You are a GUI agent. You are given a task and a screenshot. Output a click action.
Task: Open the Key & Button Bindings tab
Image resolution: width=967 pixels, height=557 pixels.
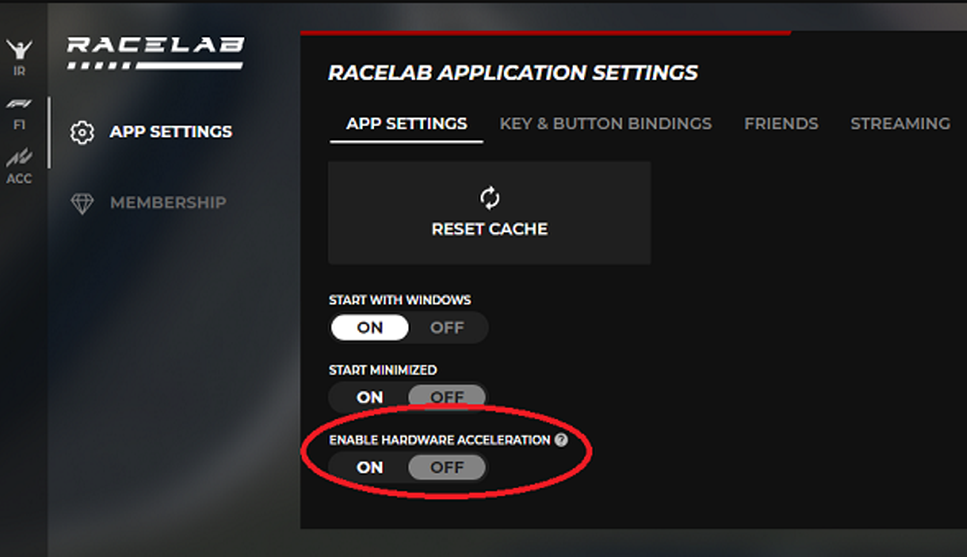605,124
